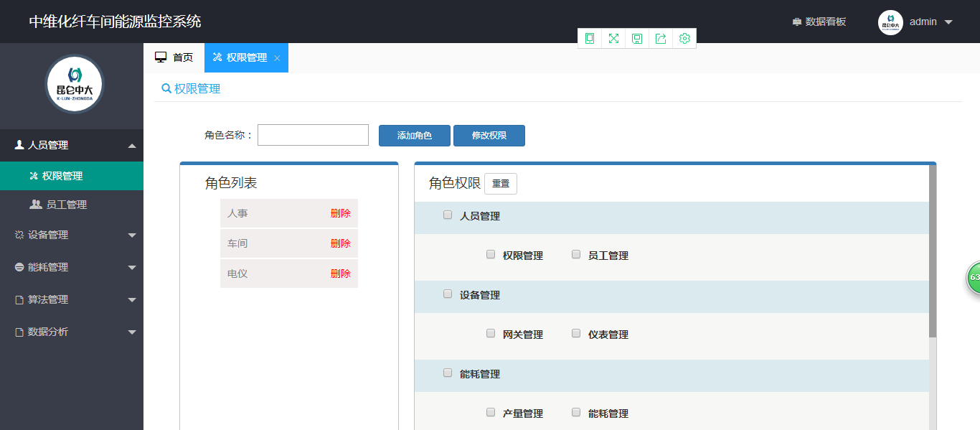The width and height of the screenshot is (980, 430).
Task: Delete the 车间 role
Action: pos(341,243)
